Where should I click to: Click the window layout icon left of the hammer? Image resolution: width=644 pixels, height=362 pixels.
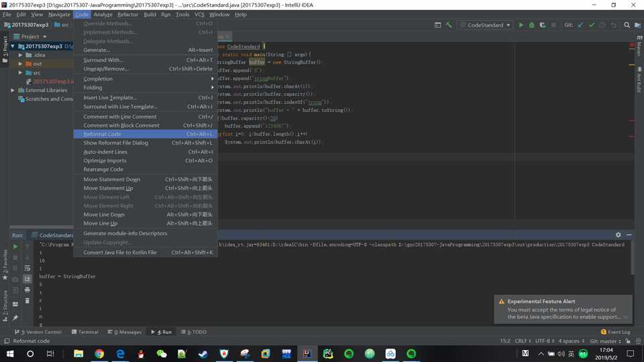coord(438,25)
